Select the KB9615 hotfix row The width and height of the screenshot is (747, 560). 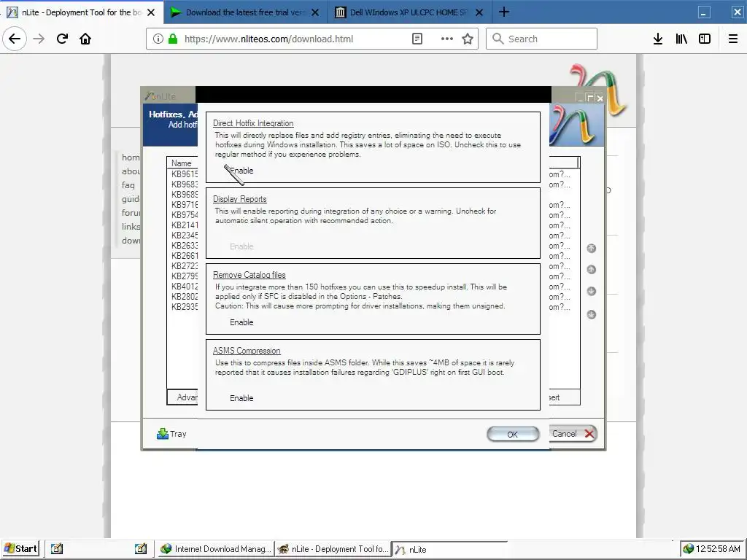point(185,174)
